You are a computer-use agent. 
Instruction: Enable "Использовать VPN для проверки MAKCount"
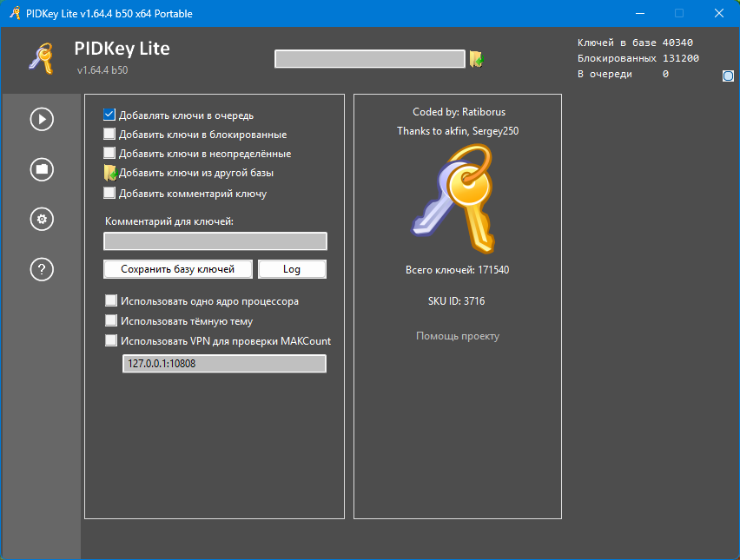tap(111, 341)
